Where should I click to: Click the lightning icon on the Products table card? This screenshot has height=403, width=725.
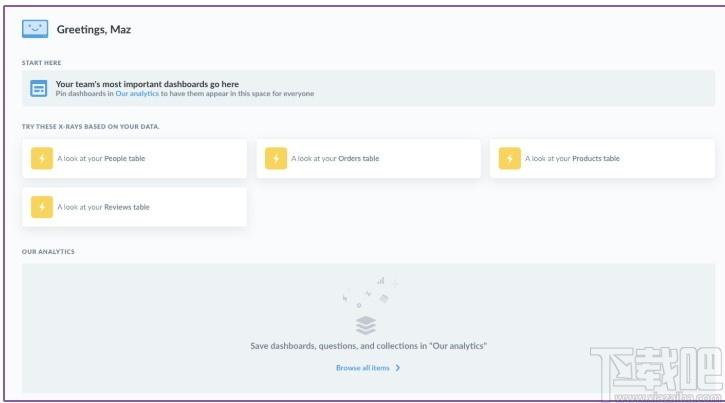(510, 159)
